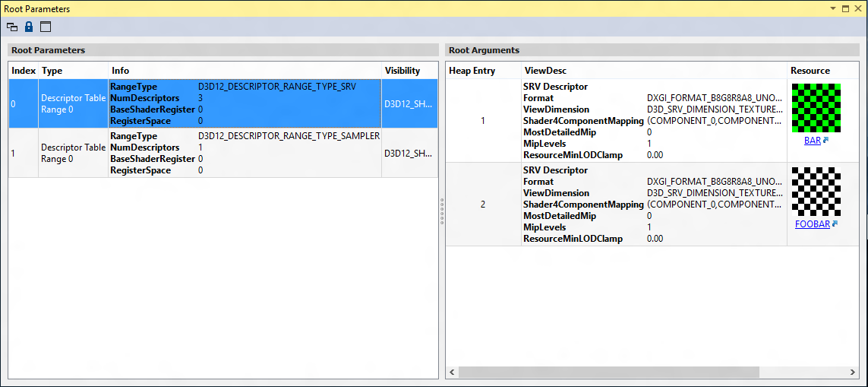The height and width of the screenshot is (387, 868).
Task: Click the link arrow icon beside FOOBAR
Action: point(835,224)
